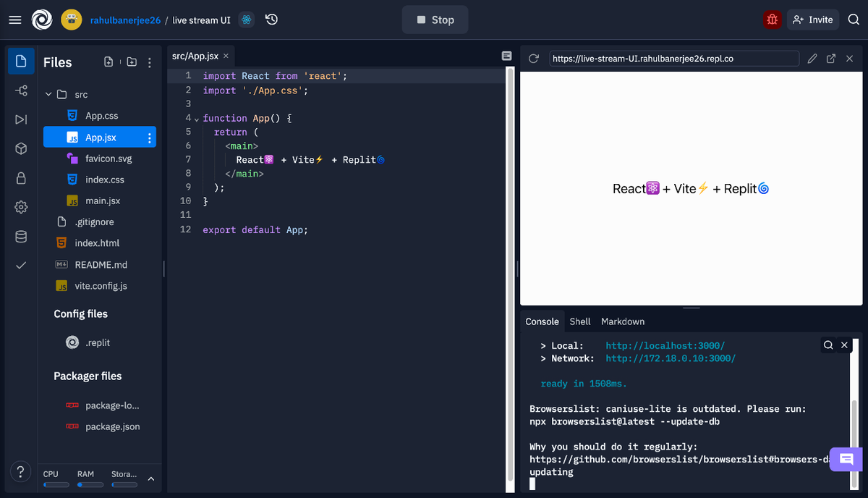
Task: Create a new folder with the add-folder icon
Action: 132,62
